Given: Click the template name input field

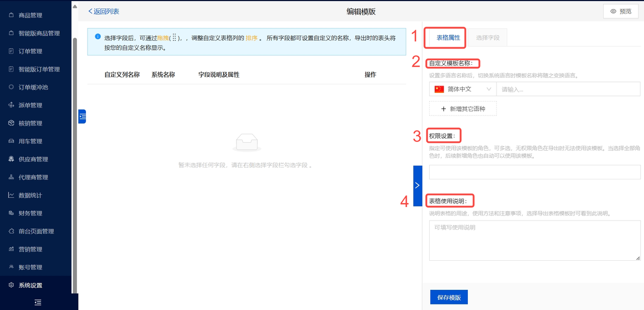Looking at the screenshot, I should [x=568, y=89].
